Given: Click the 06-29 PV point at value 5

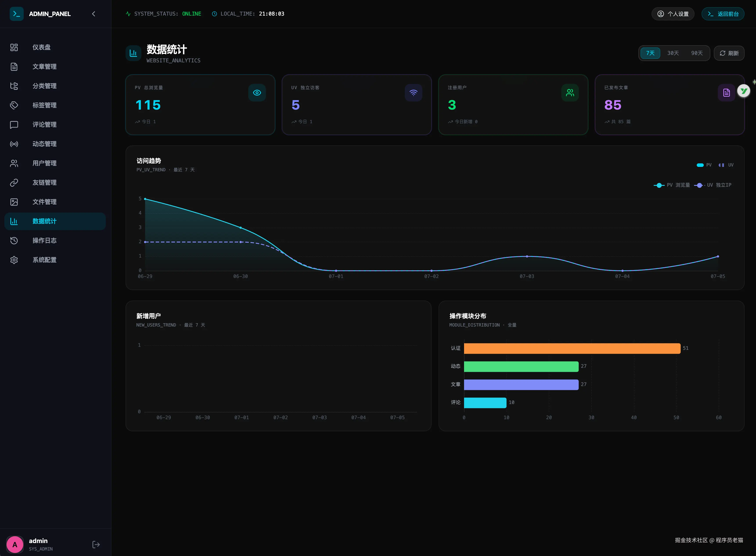Looking at the screenshot, I should [x=145, y=199].
